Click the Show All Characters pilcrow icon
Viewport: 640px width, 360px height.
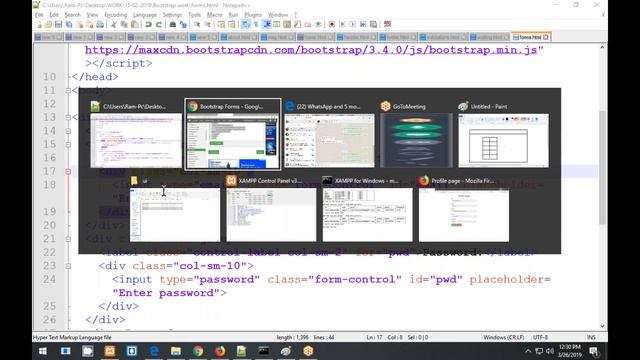pyautogui.click(x=256, y=24)
